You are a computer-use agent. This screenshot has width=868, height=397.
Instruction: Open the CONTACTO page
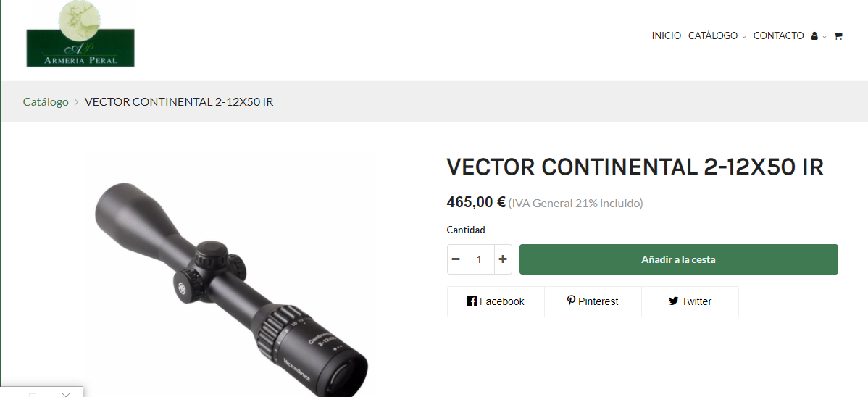coord(778,35)
